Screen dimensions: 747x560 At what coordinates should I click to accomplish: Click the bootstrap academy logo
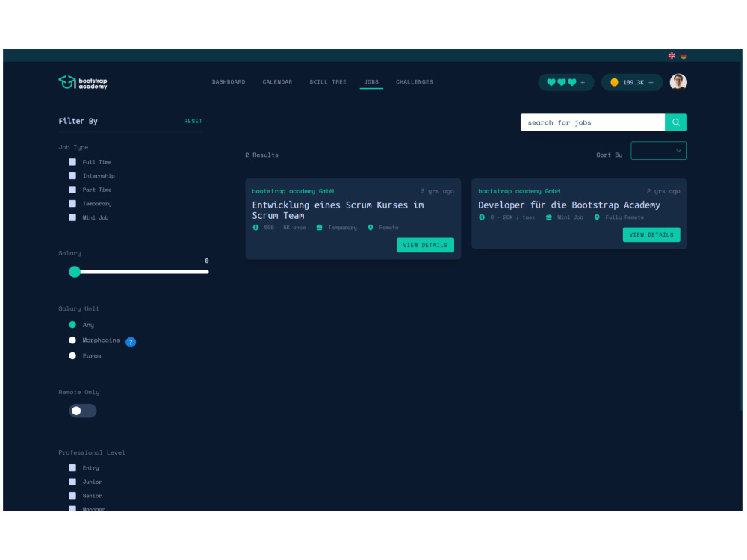click(x=83, y=82)
